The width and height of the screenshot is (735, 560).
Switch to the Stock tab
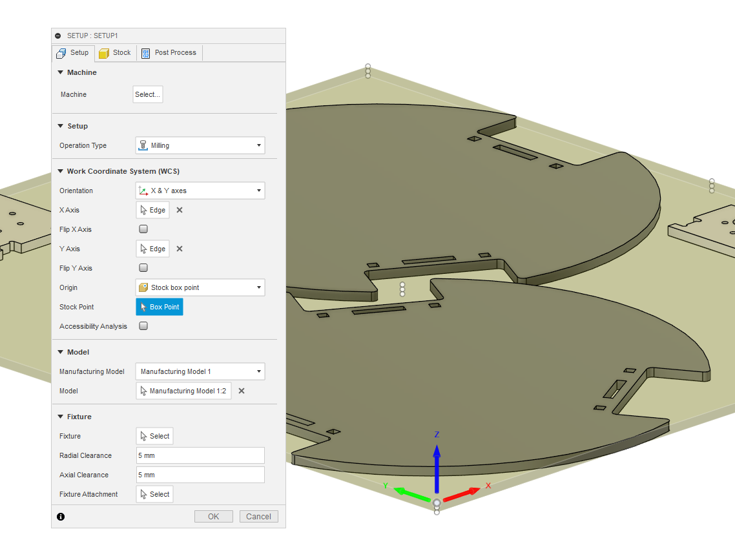116,53
